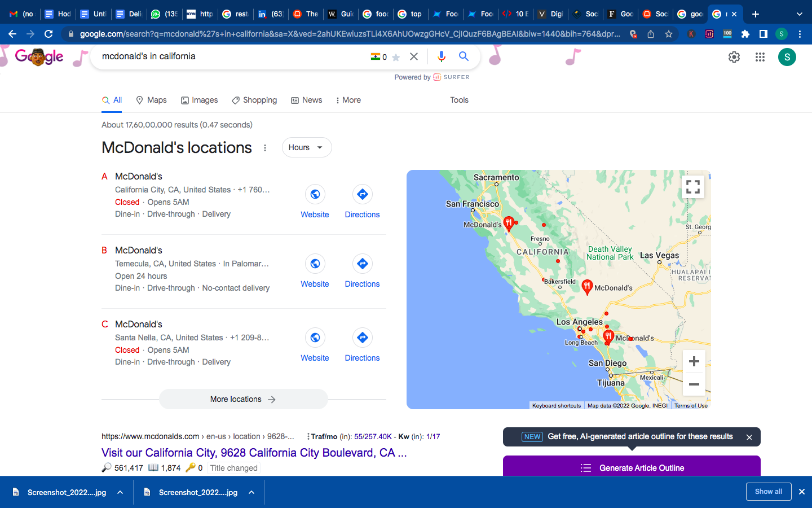812x508 pixels.
Task: Switch to the Gmail browser tab
Action: (x=21, y=14)
